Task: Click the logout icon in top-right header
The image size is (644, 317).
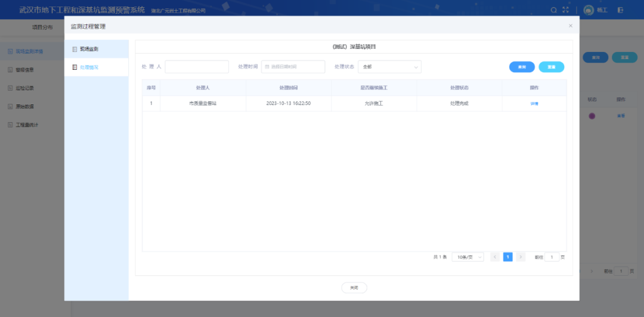Action: coord(621,10)
